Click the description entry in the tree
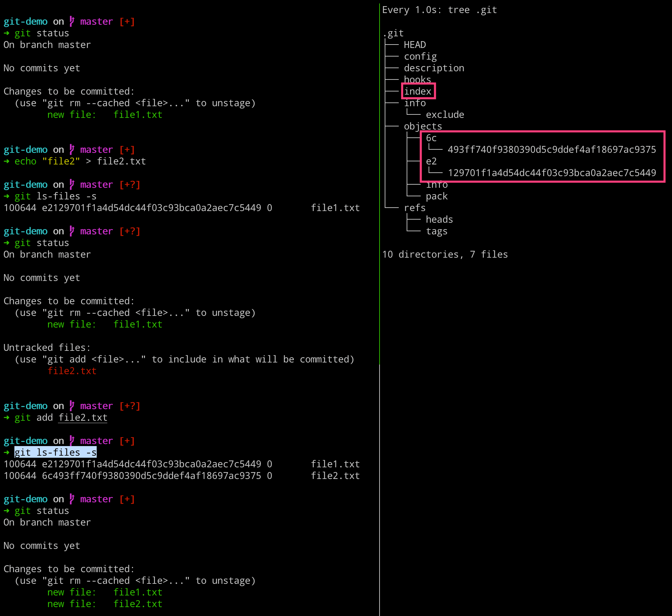Image resolution: width=672 pixels, height=616 pixels. click(x=434, y=68)
